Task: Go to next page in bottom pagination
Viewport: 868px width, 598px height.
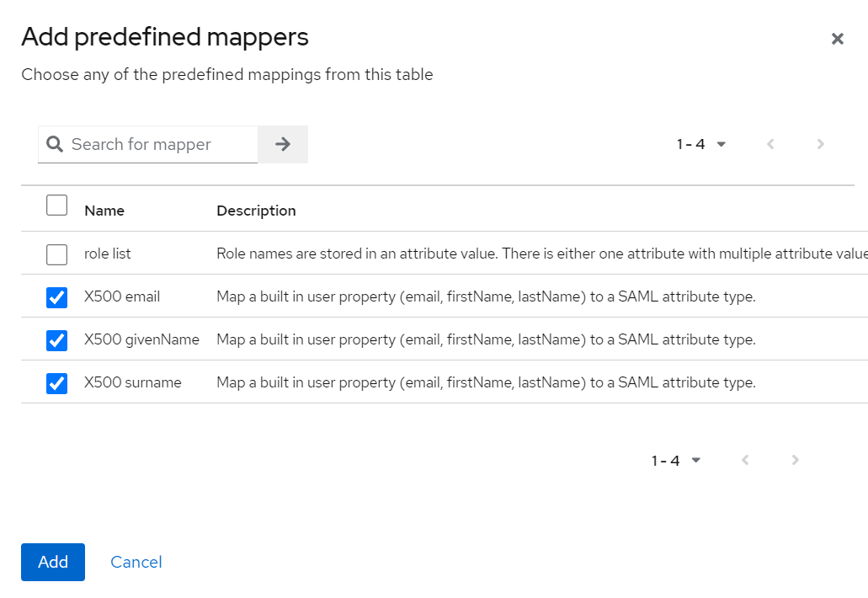Action: point(796,460)
